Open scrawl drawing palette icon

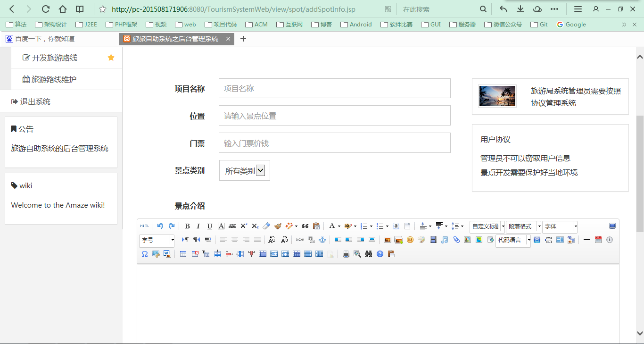click(421, 240)
